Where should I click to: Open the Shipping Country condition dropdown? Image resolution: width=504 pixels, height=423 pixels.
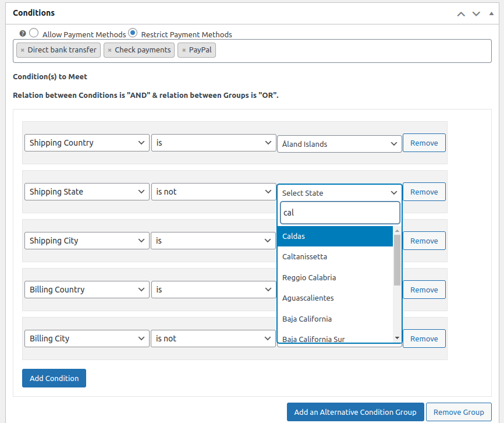click(87, 143)
